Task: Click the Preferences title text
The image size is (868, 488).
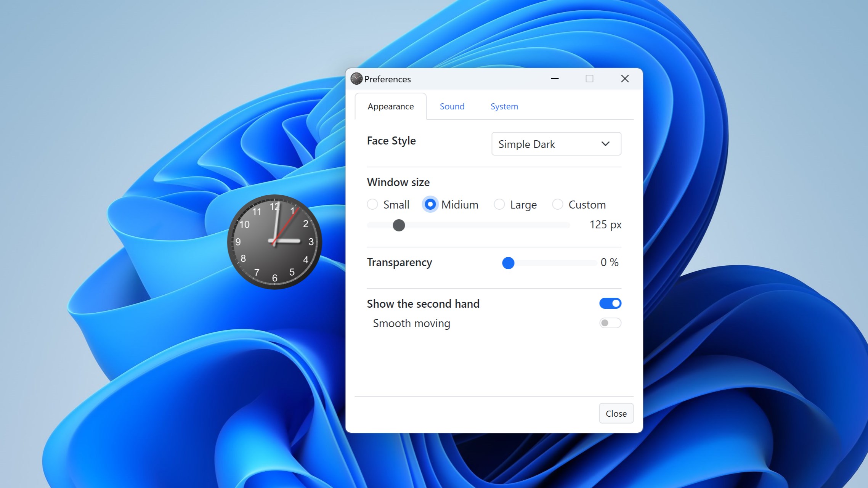Action: click(387, 79)
